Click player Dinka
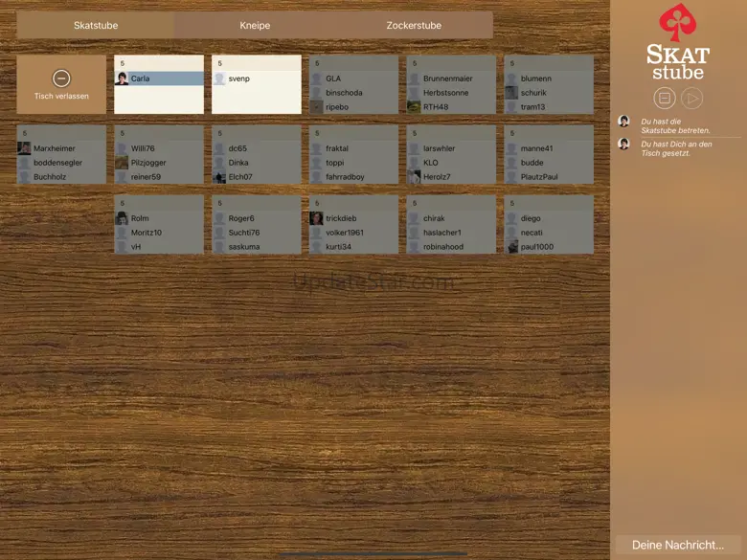 pos(257,163)
